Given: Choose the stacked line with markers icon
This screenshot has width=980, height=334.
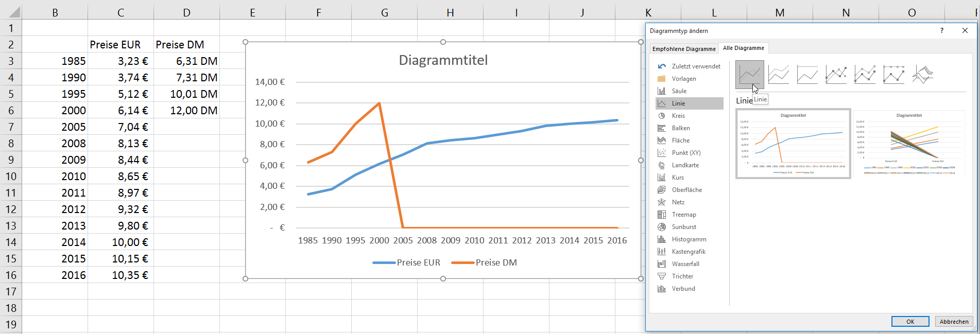Looking at the screenshot, I should (865, 75).
